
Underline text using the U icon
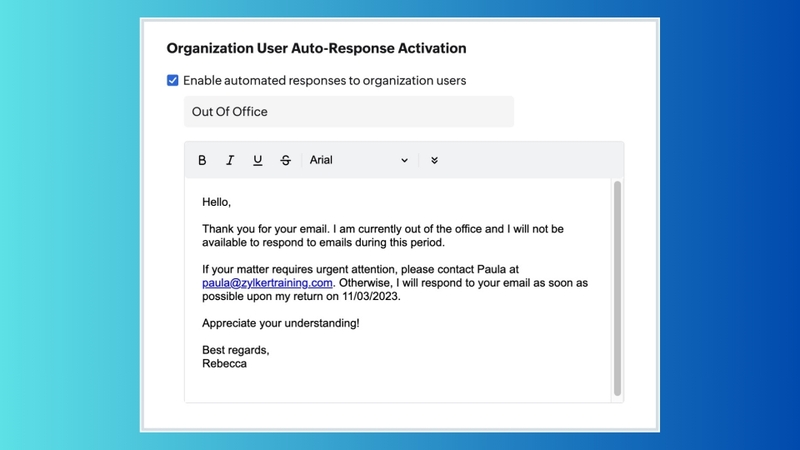tap(258, 160)
